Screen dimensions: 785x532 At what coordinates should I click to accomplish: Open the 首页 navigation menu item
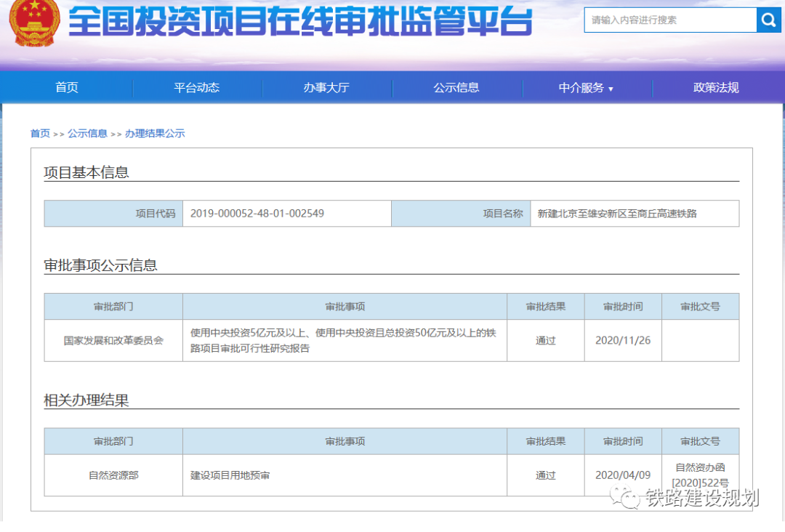click(66, 87)
